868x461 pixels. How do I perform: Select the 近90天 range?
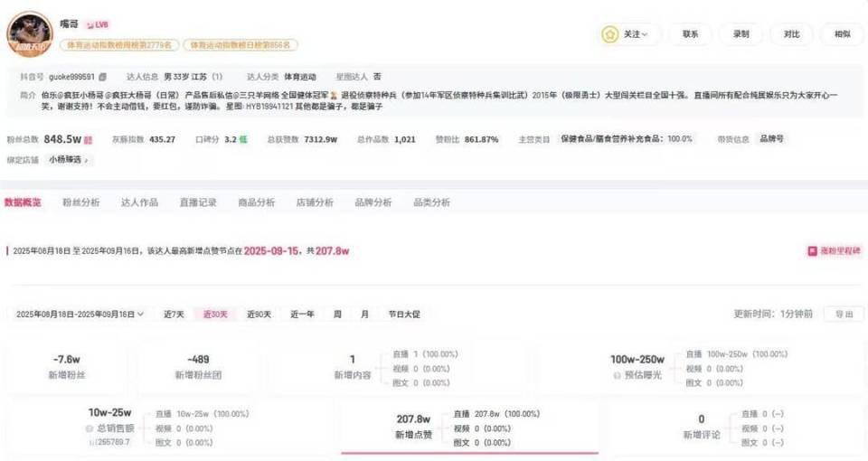[x=259, y=315]
